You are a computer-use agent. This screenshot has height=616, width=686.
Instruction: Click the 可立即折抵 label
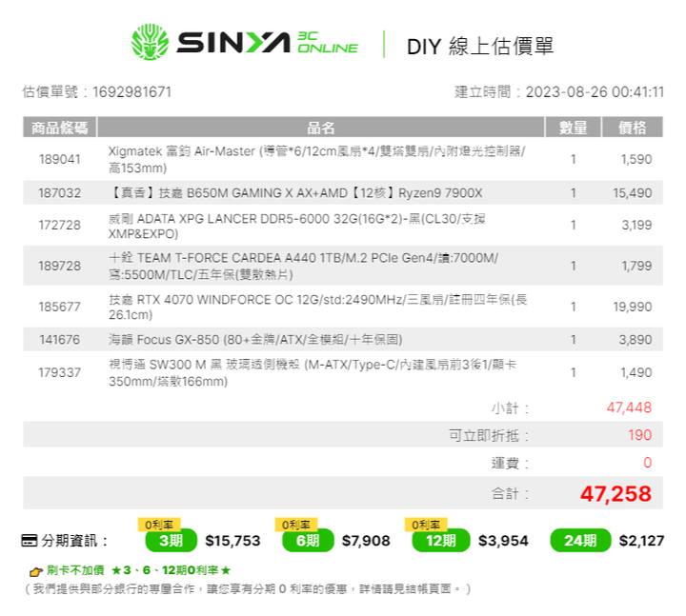(489, 436)
